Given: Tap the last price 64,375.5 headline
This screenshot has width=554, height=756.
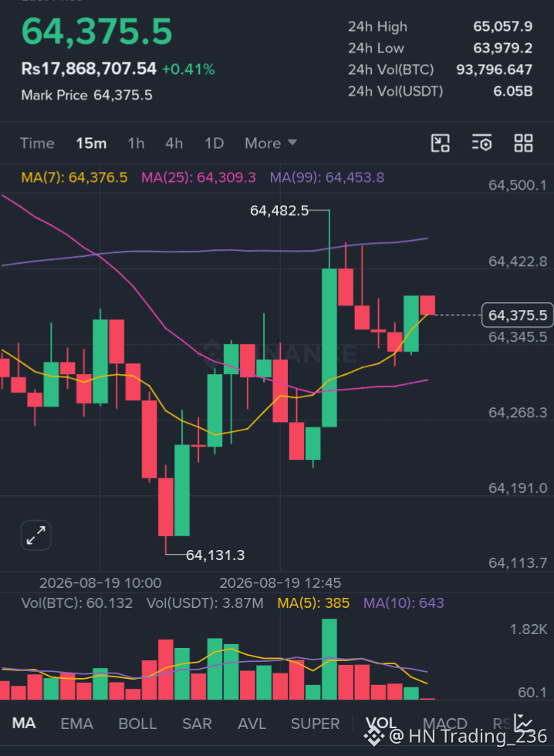Looking at the screenshot, I should coord(96,32).
